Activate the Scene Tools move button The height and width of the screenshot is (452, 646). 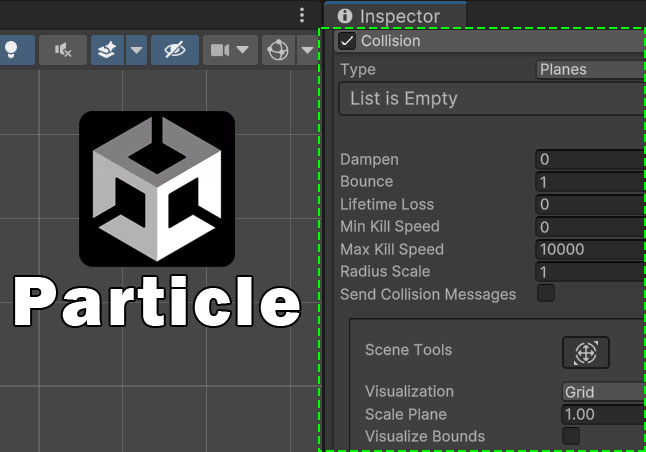click(586, 352)
